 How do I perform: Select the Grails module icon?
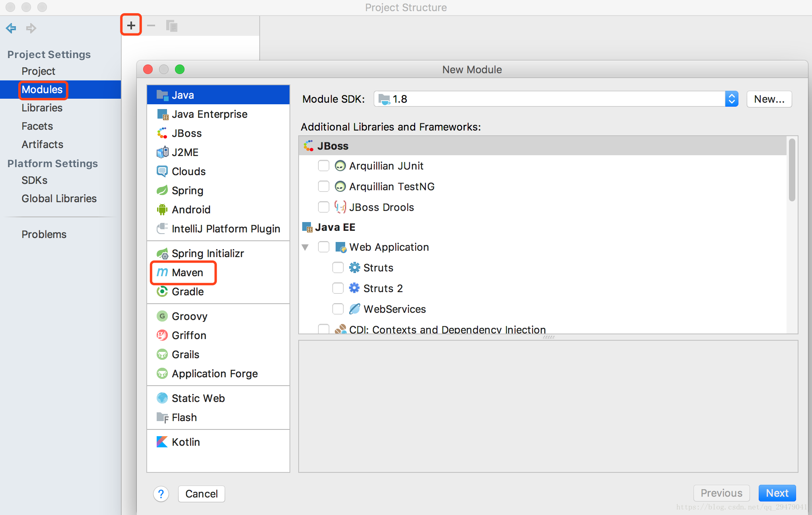click(162, 354)
